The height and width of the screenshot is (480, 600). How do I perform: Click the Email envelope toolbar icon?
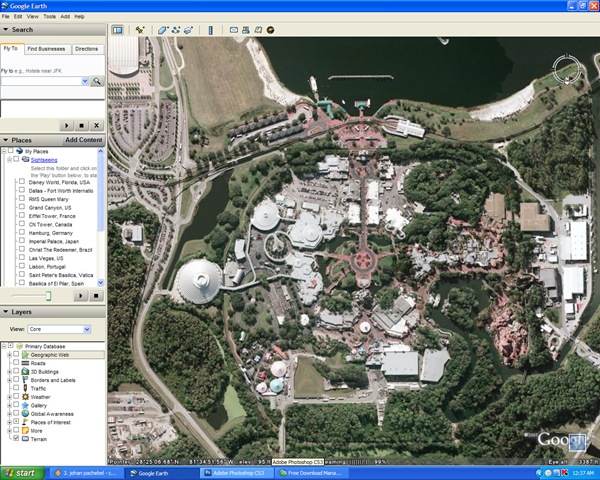233,30
